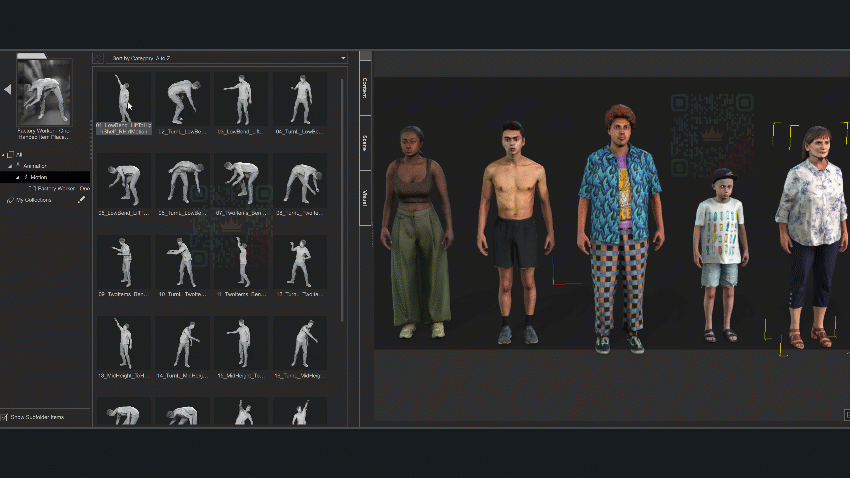Open the Sort by Category A to Z dropdown
This screenshot has width=850, height=478.
(x=228, y=58)
